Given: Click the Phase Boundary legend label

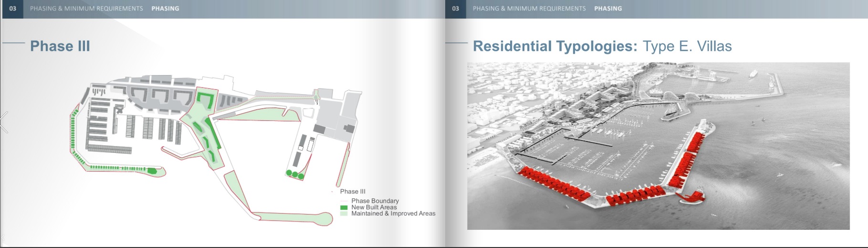Looking at the screenshot, I should [x=375, y=201].
